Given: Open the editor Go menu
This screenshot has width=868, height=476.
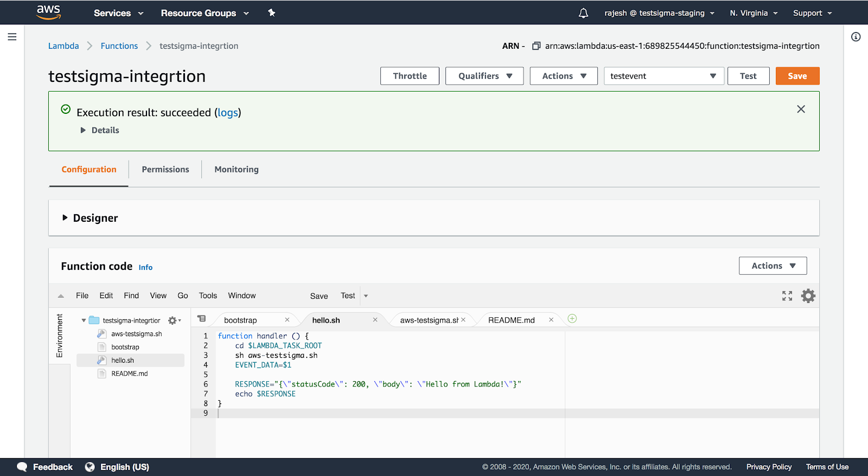Looking at the screenshot, I should coord(183,295).
